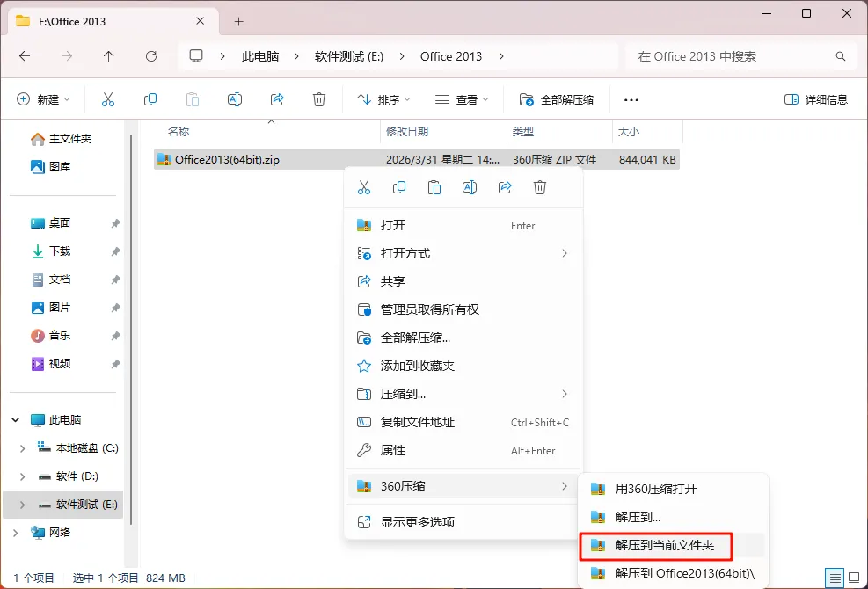Screen dimensions: 868x589
Task: Click the PC monitor icon in the address bar
Action: 196,56
